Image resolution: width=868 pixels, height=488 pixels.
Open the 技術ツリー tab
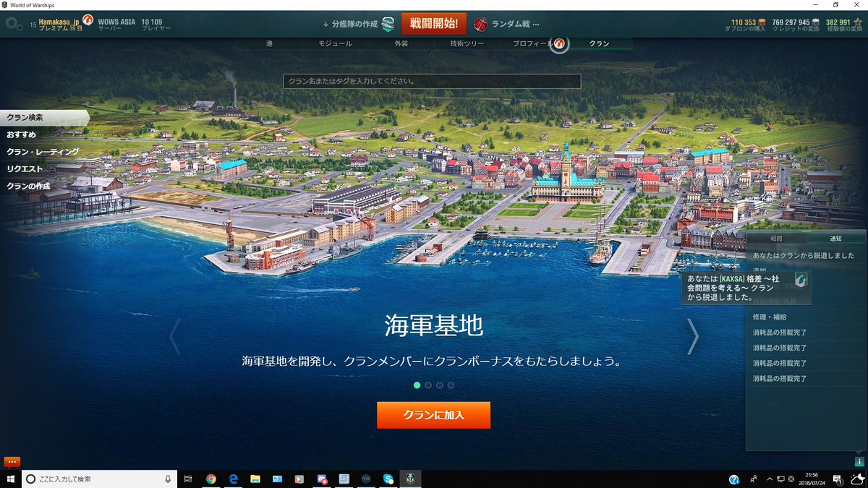(467, 43)
